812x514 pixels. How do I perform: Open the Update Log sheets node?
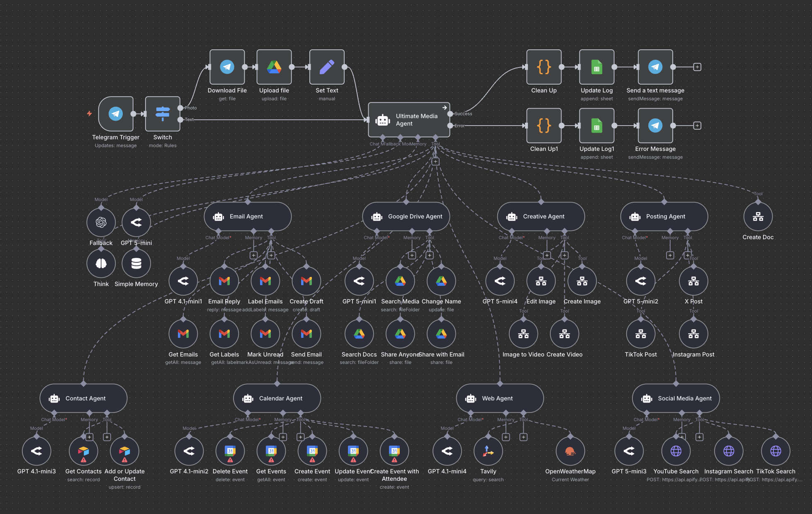[x=596, y=67]
